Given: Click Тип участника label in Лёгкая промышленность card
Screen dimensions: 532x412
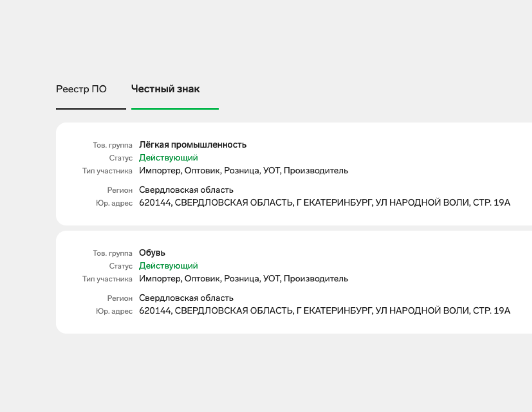Looking at the screenshot, I should click(x=107, y=171).
